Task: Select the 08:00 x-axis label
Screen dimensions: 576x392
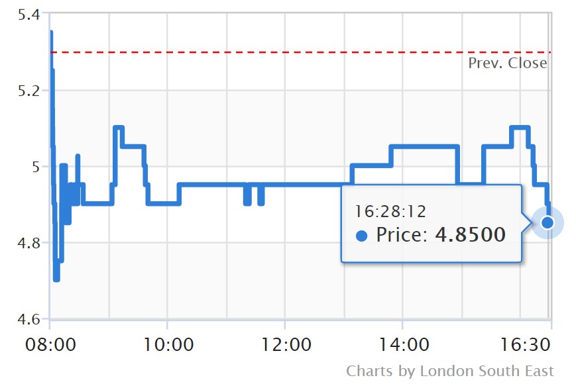Action: pyautogui.click(x=48, y=345)
